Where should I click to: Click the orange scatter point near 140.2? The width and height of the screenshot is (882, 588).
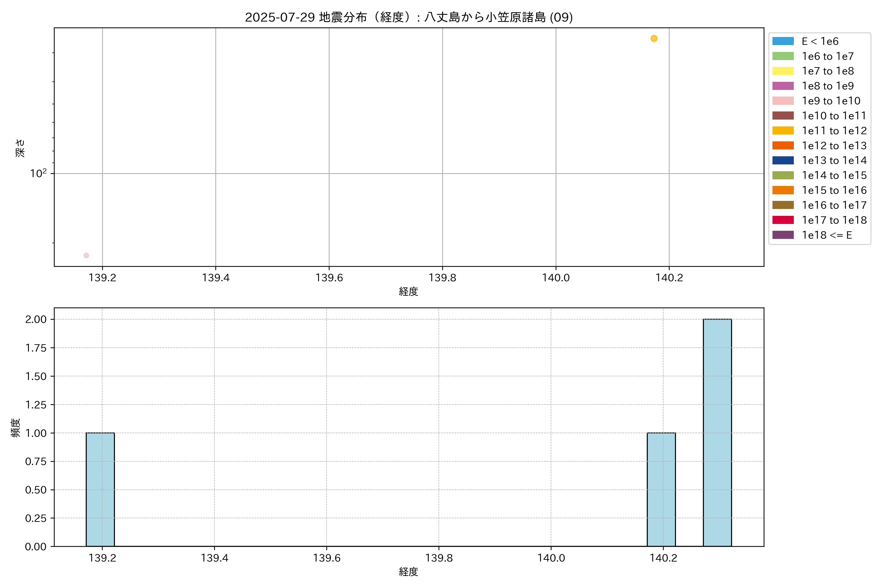(654, 39)
